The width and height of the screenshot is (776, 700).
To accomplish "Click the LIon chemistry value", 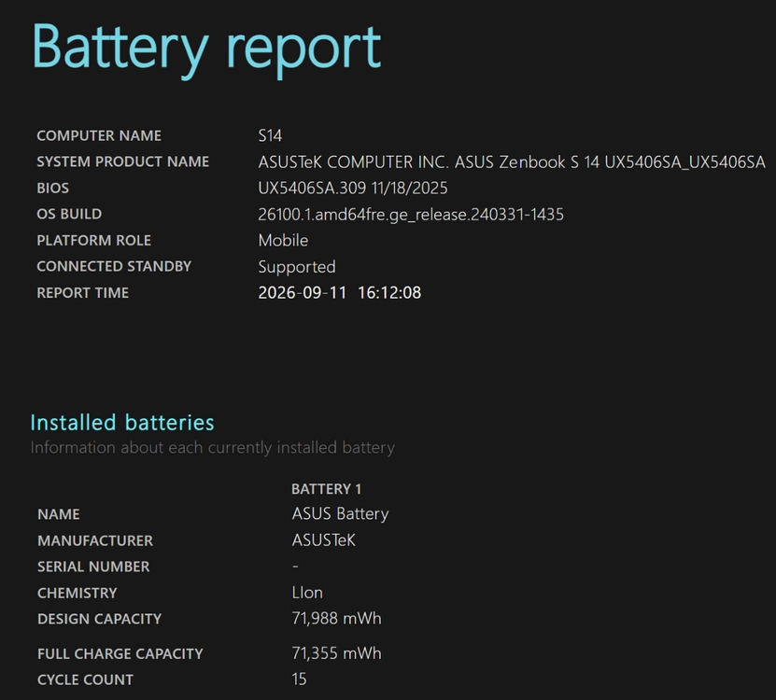I will [307, 593].
